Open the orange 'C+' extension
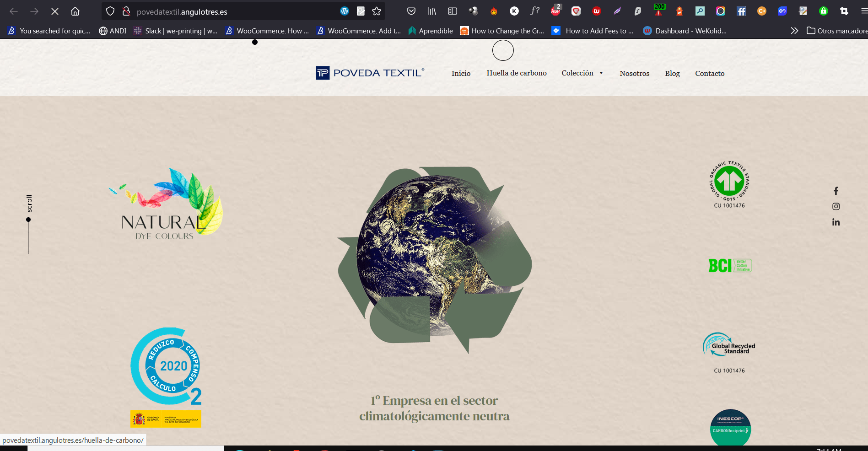The image size is (868, 451). click(x=762, y=11)
